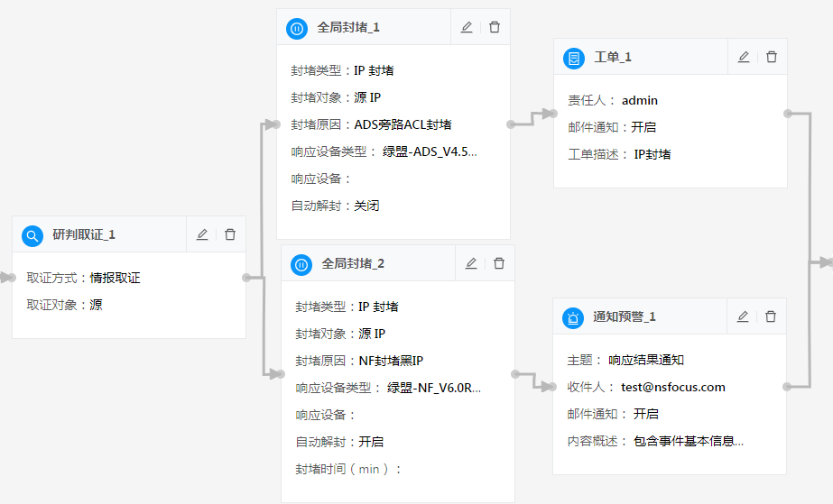Click the 研判取证_1 magnifier icon

32,235
